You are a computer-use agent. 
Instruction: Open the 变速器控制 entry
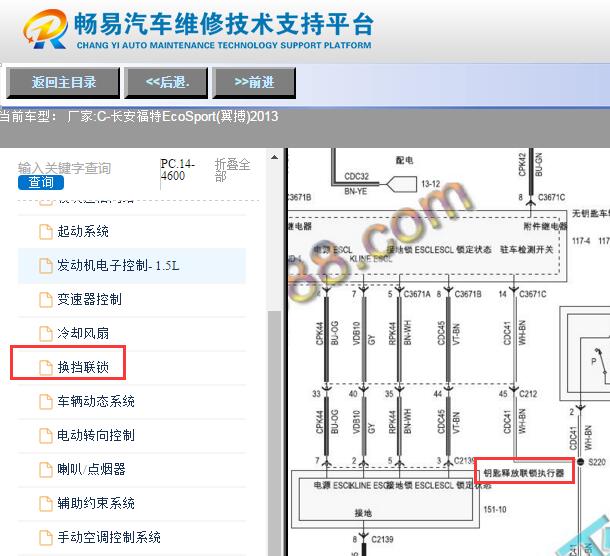132,300
